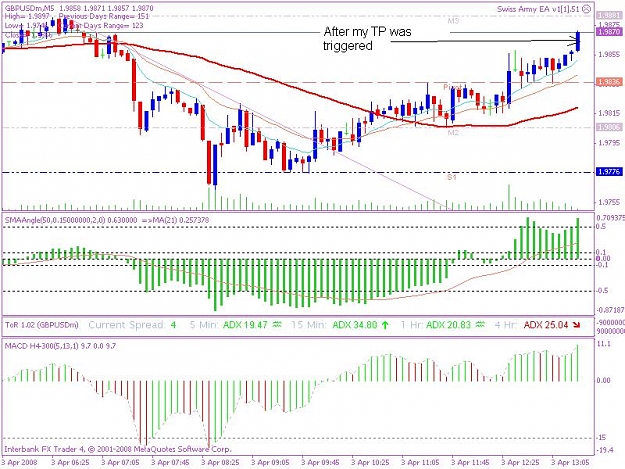Image resolution: width=625 pixels, height=469 pixels.
Task: Click the 'Previous Days Range= 151' label
Action: click(x=104, y=16)
